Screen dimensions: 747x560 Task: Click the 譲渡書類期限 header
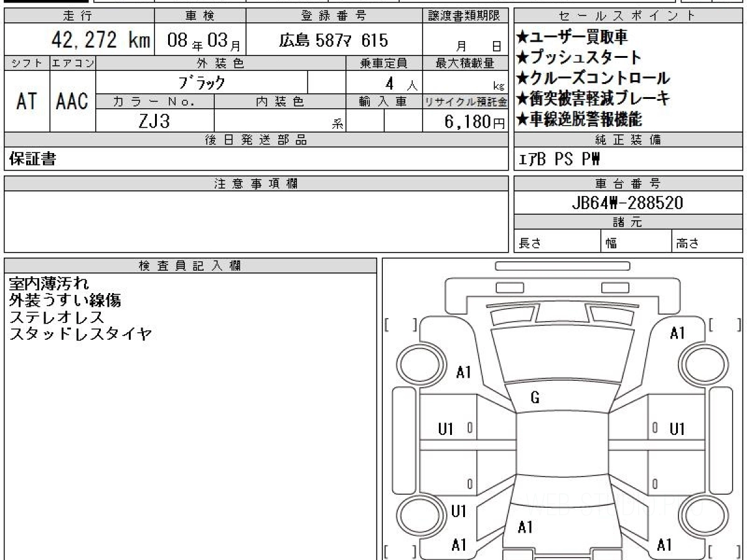466,16
